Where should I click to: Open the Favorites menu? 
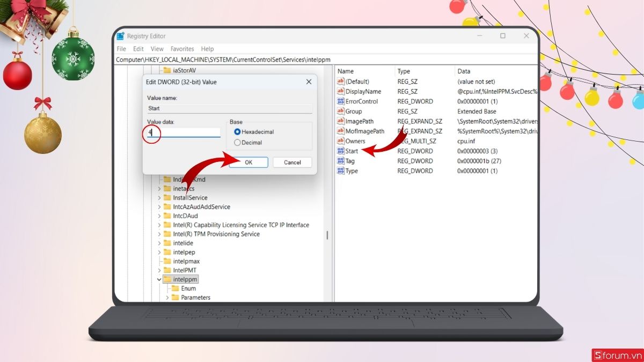point(182,49)
